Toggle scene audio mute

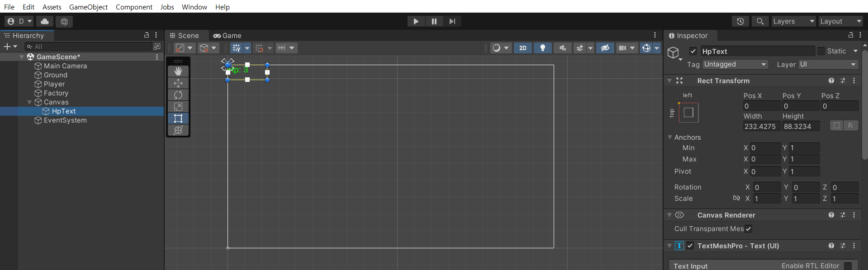pos(563,48)
